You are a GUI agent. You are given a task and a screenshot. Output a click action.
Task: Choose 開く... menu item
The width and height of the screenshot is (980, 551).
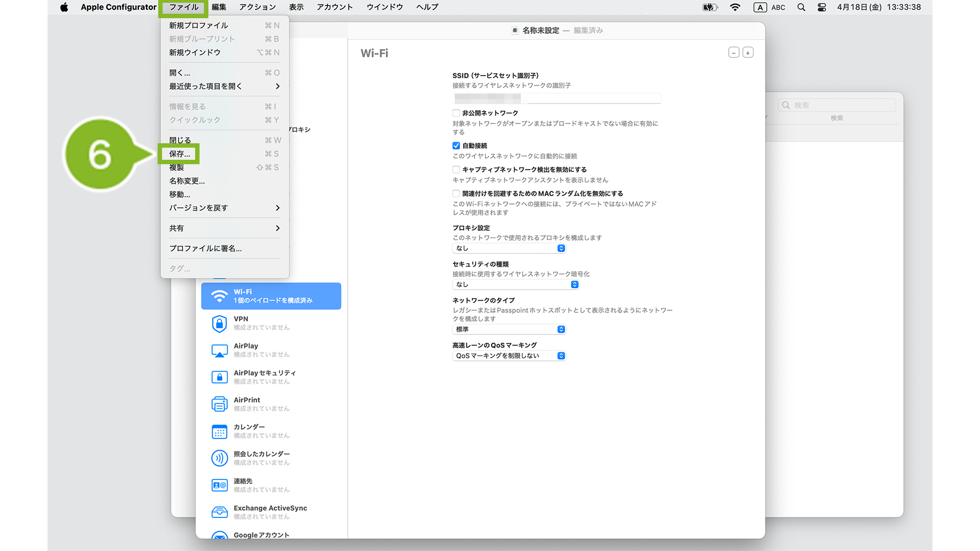coord(224,73)
